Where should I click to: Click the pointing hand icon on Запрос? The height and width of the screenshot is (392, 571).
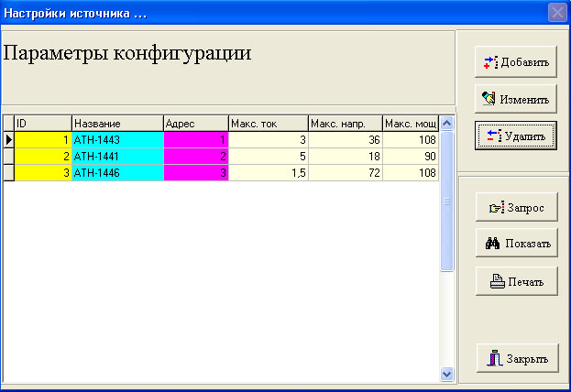click(497, 208)
